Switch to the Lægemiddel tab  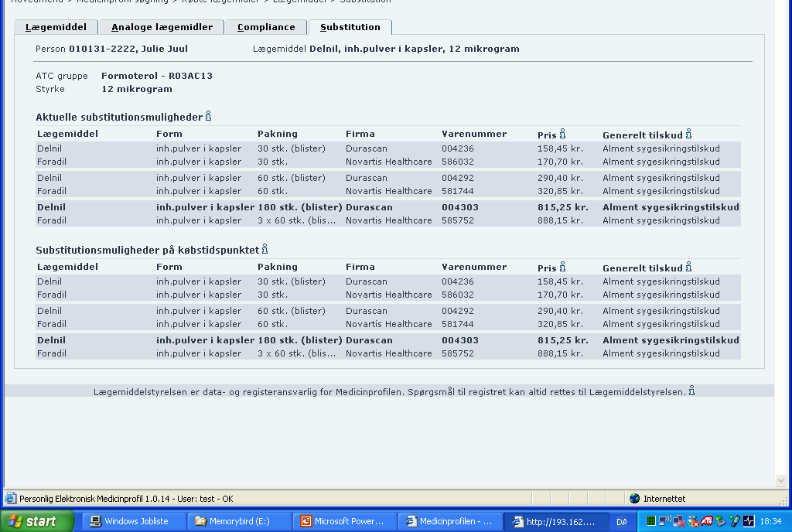(x=56, y=27)
